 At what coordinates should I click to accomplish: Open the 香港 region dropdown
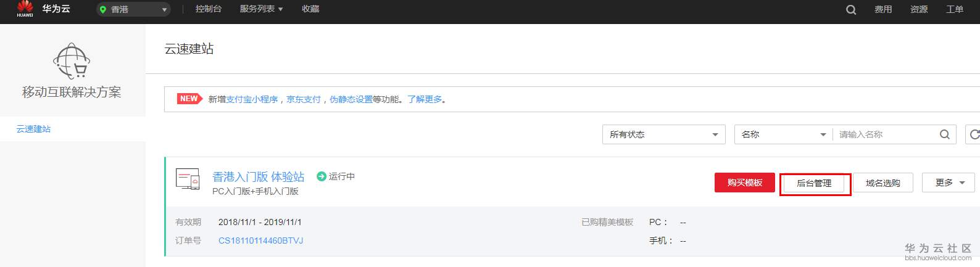(133, 9)
